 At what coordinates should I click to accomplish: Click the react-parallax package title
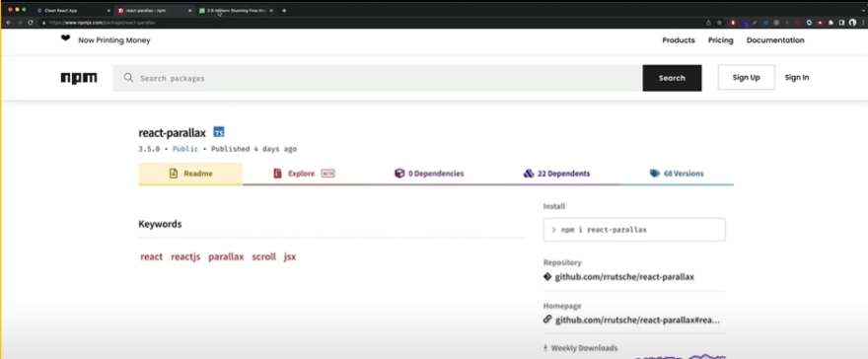pos(173,133)
